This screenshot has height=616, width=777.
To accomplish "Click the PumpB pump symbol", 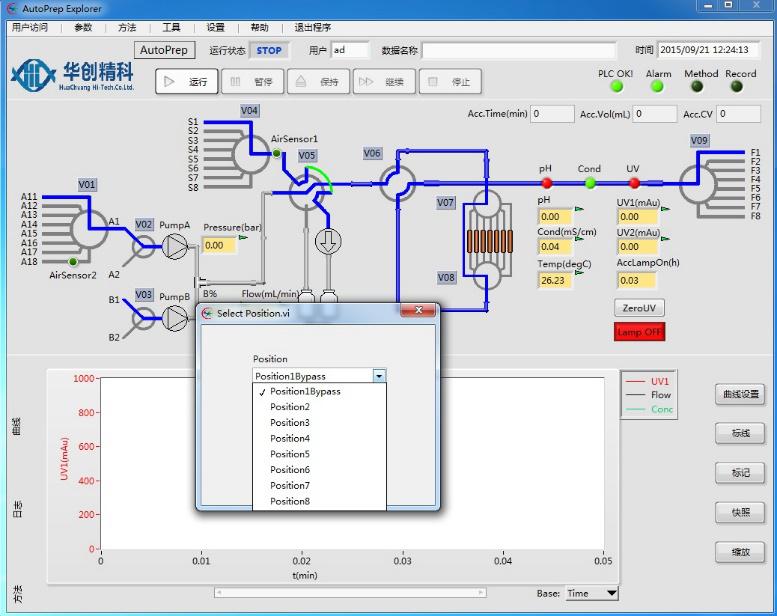I will [175, 318].
